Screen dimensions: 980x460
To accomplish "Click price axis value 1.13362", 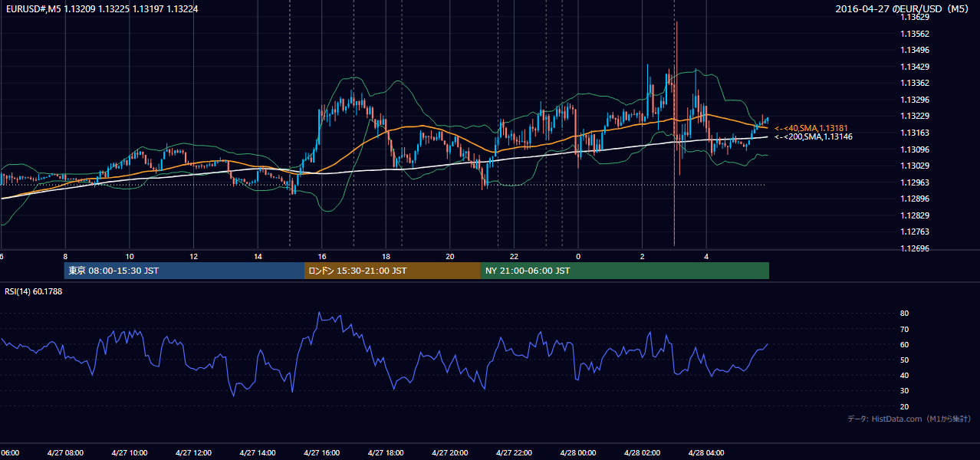I will [x=914, y=83].
